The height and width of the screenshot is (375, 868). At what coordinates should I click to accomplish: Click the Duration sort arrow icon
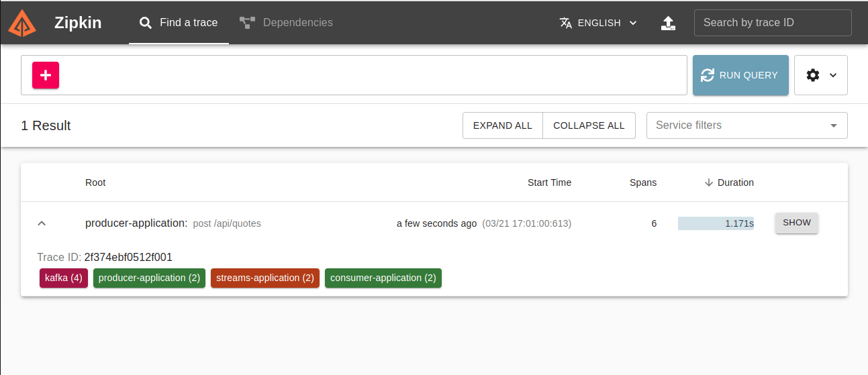(x=709, y=182)
